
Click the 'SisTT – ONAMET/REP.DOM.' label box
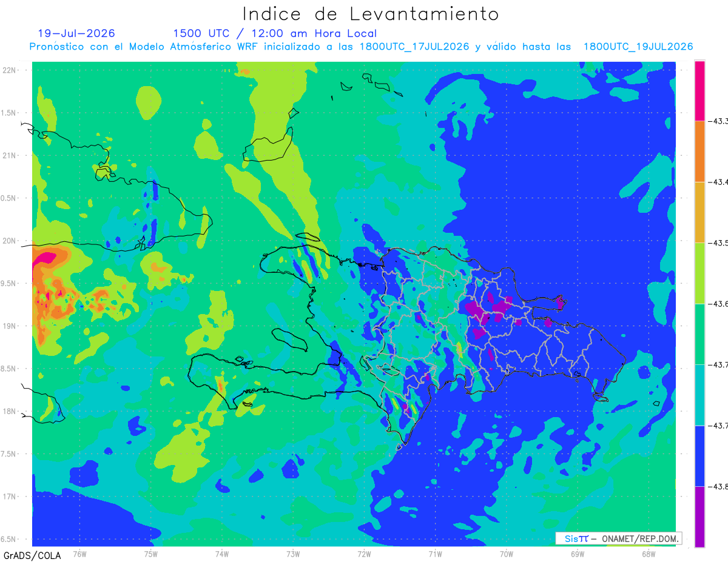click(618, 538)
